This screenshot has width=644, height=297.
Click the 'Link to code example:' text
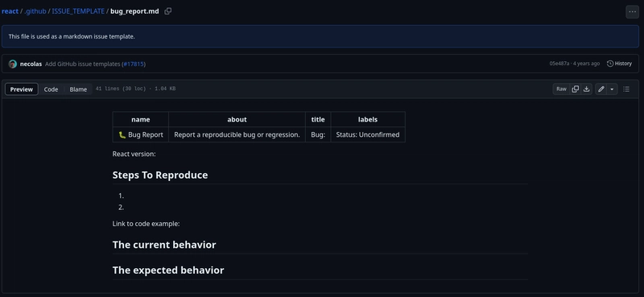tap(147, 224)
